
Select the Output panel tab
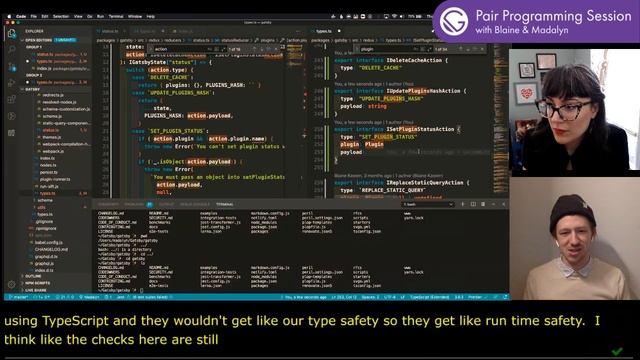(x=166, y=204)
